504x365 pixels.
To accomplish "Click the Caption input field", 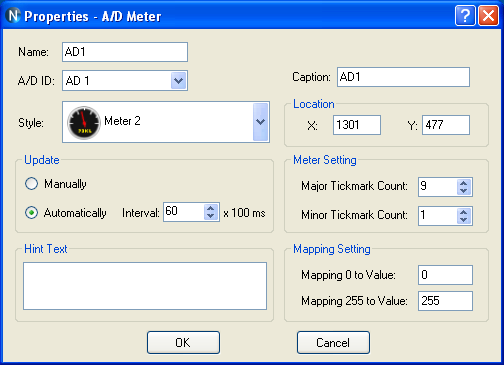I will coord(403,77).
